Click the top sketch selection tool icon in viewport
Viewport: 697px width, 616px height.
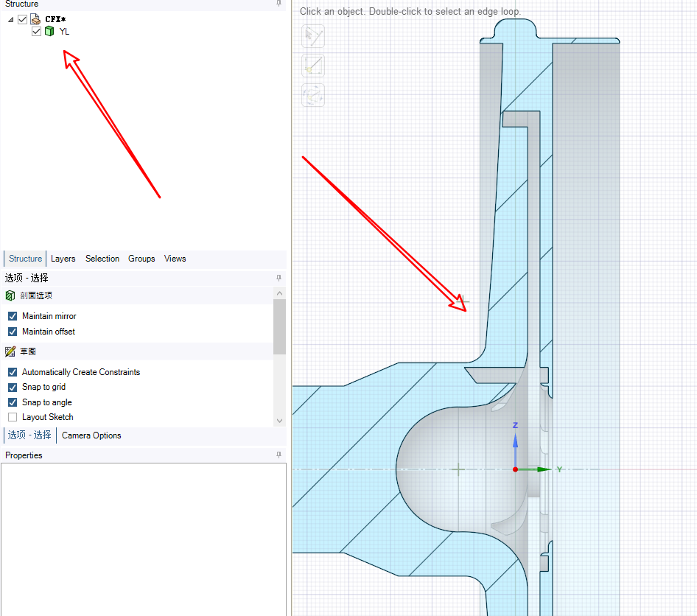click(x=313, y=36)
